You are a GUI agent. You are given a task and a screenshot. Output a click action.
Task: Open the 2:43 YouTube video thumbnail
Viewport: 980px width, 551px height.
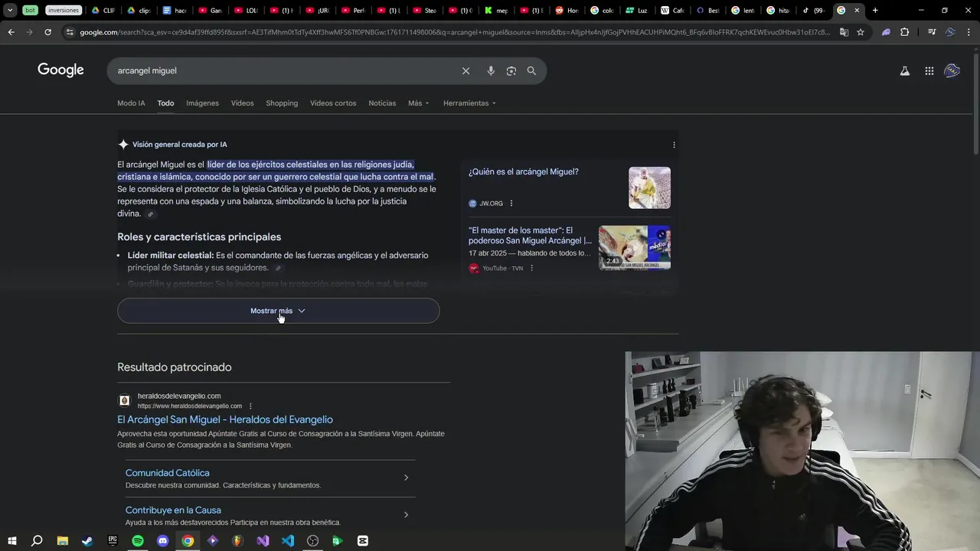click(635, 247)
